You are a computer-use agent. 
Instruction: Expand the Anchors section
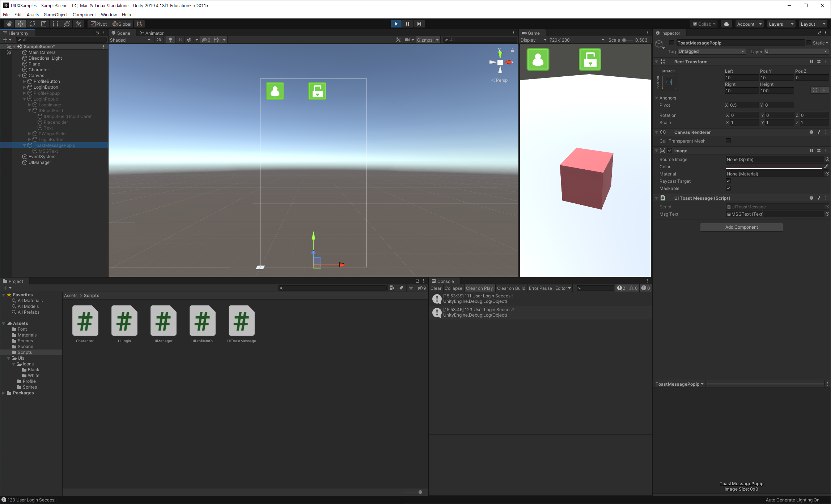coord(657,98)
